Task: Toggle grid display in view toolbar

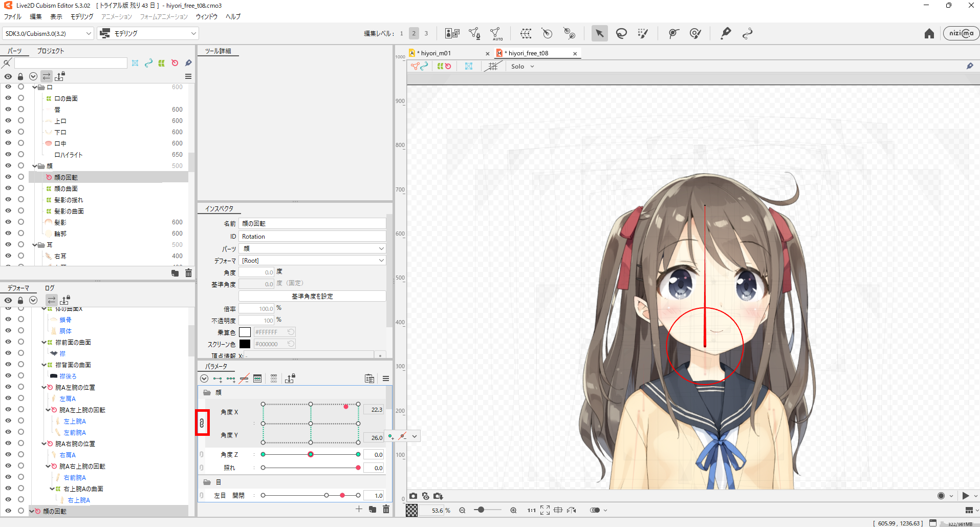Action: point(493,66)
